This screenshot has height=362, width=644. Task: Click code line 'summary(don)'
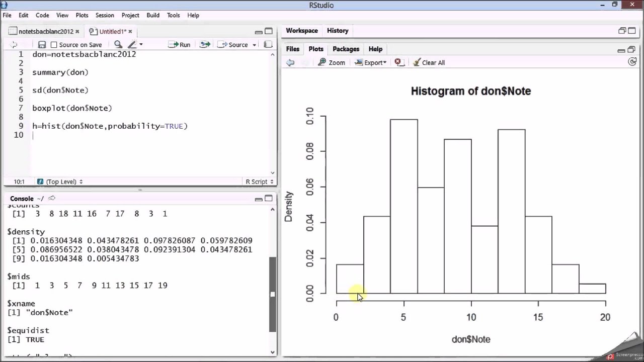point(60,72)
